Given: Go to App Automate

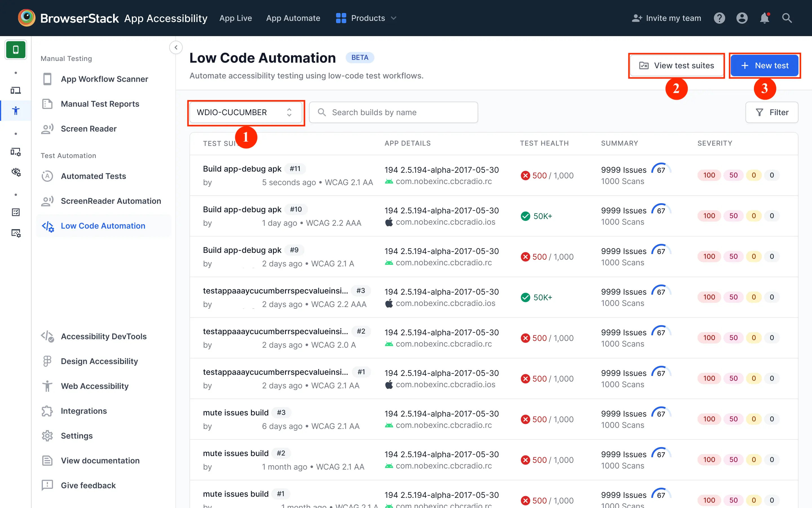Looking at the screenshot, I should pos(293,18).
